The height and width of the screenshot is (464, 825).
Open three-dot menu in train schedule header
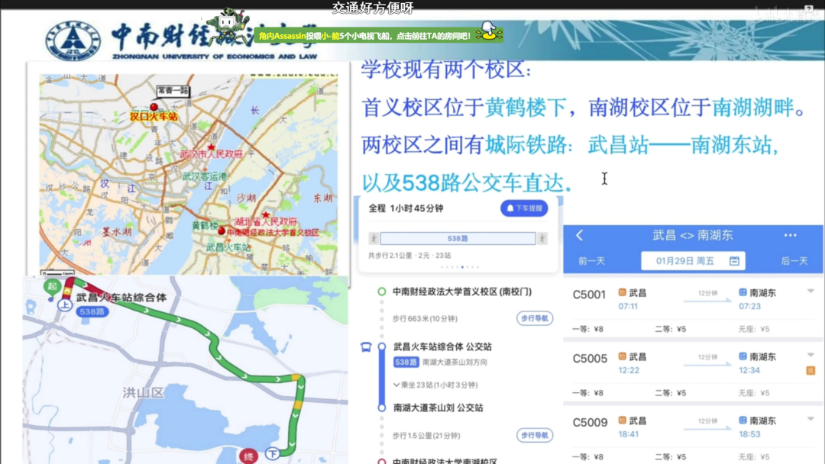[790, 235]
